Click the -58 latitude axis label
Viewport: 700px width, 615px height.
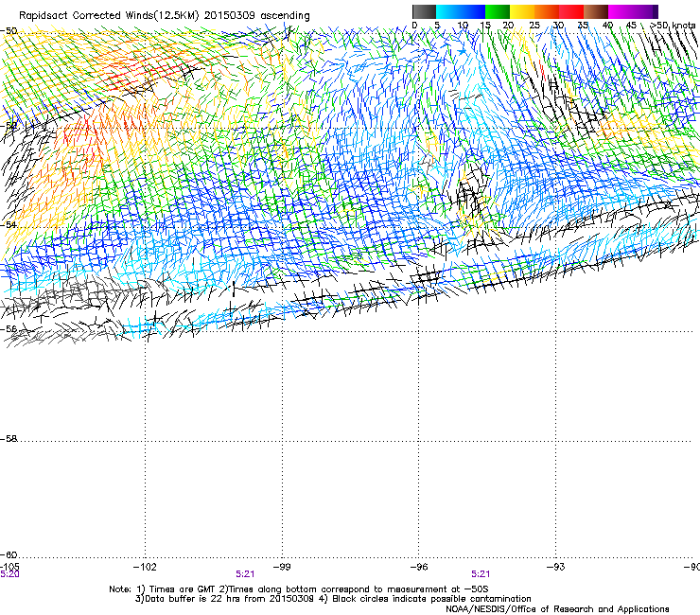point(9,439)
